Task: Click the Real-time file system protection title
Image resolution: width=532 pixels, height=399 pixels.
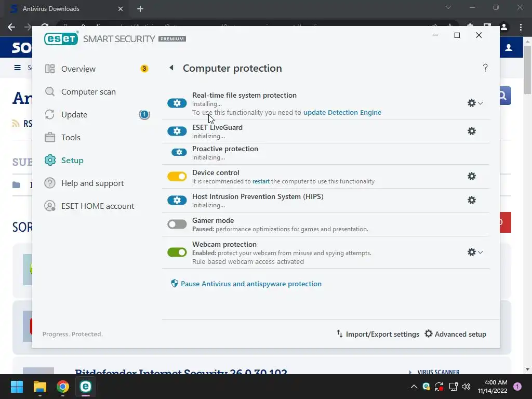Action: [244, 96]
